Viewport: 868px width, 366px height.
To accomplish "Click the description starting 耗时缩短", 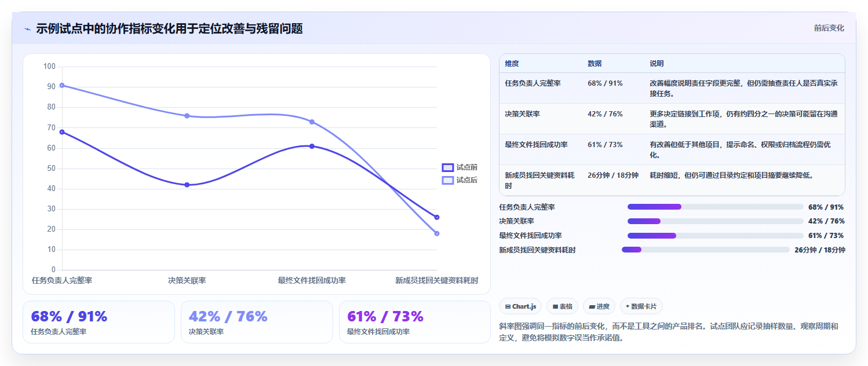I will (x=732, y=175).
